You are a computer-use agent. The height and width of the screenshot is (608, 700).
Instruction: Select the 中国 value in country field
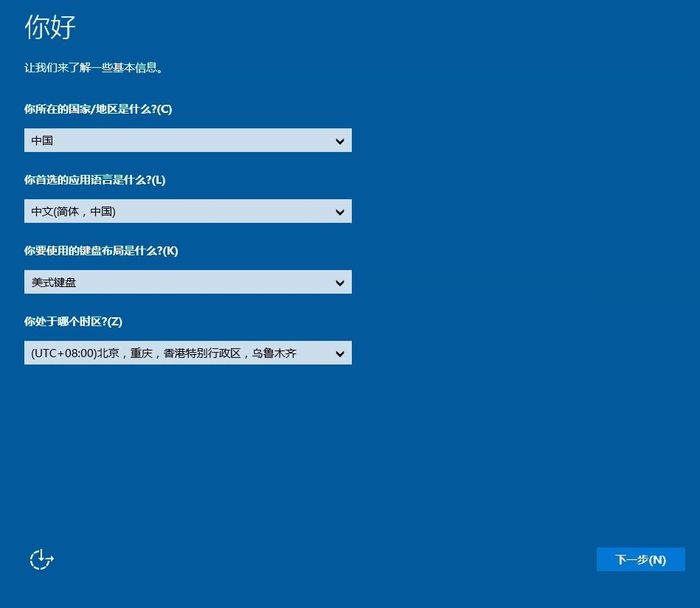(x=42, y=141)
